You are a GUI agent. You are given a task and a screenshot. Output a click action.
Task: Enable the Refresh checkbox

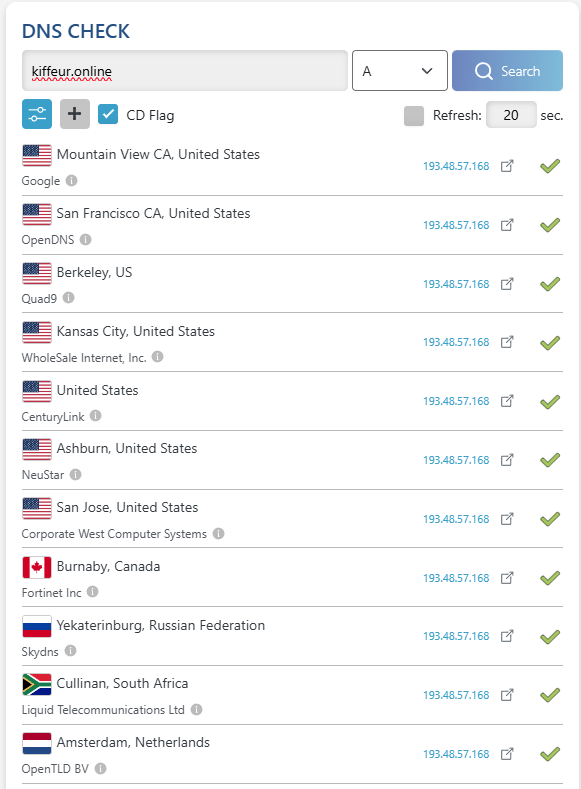[x=414, y=116]
